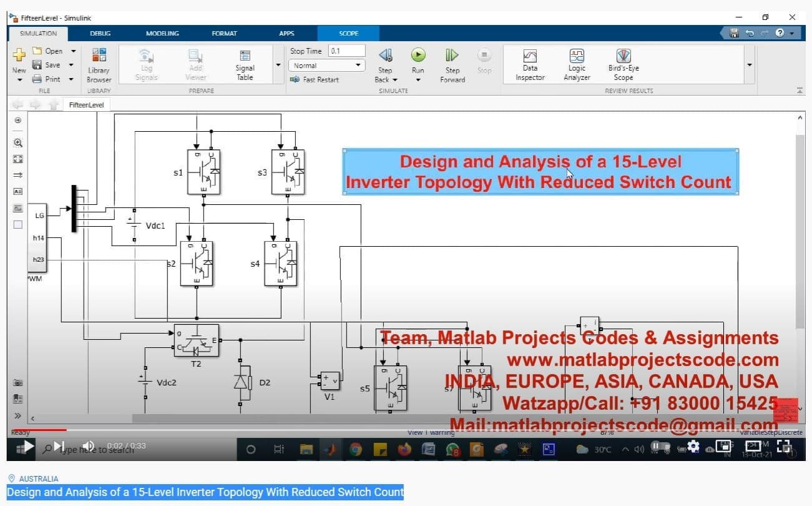Click the Print button

click(x=47, y=79)
